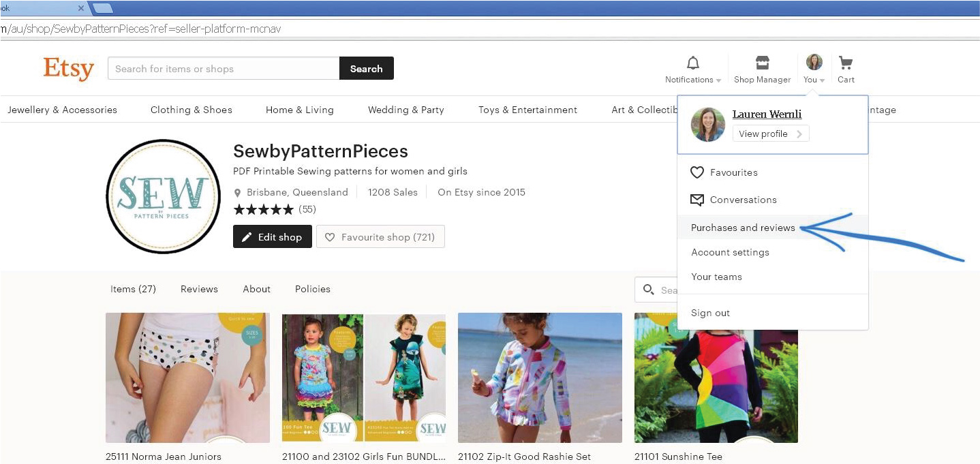Click the SEW Pattern Pieces shop logo
Viewport: 980px width, 464px height.
point(164,196)
